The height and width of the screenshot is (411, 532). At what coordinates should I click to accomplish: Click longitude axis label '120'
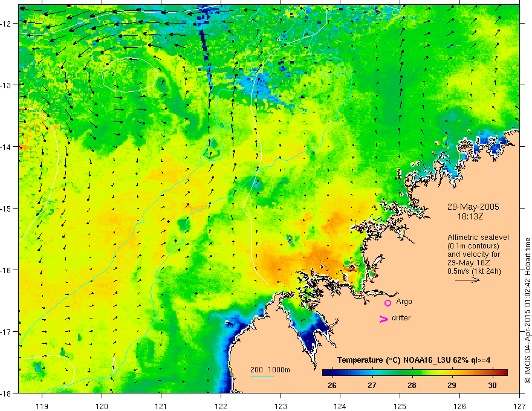[x=102, y=406]
